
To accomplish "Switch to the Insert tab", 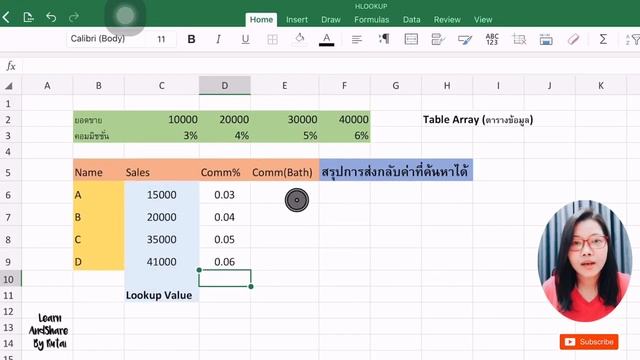I will tap(297, 20).
